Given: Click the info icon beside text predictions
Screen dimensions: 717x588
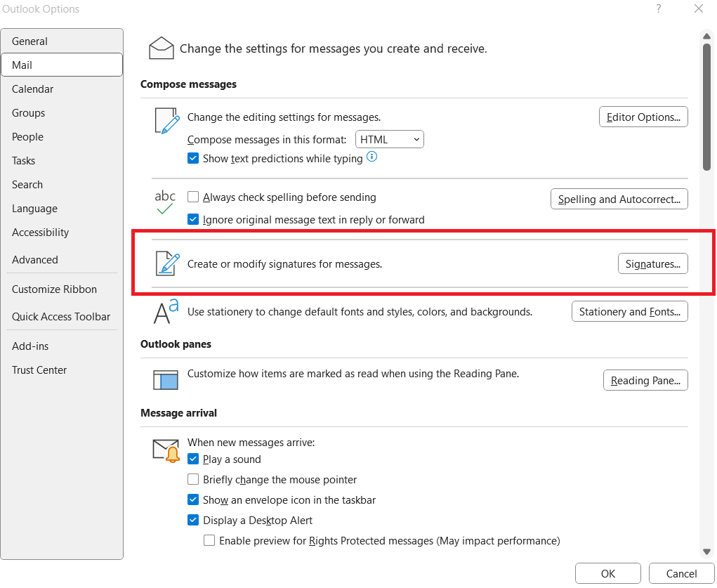Looking at the screenshot, I should click(372, 157).
